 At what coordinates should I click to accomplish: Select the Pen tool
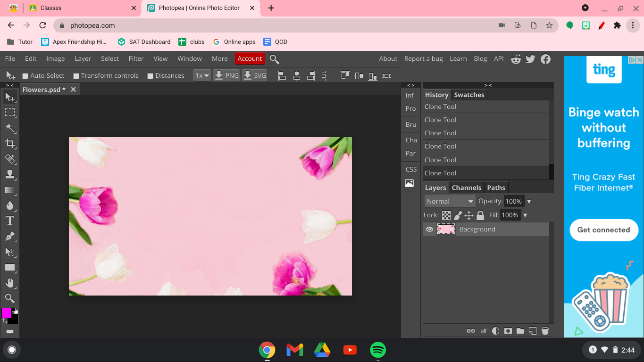coord(10,236)
